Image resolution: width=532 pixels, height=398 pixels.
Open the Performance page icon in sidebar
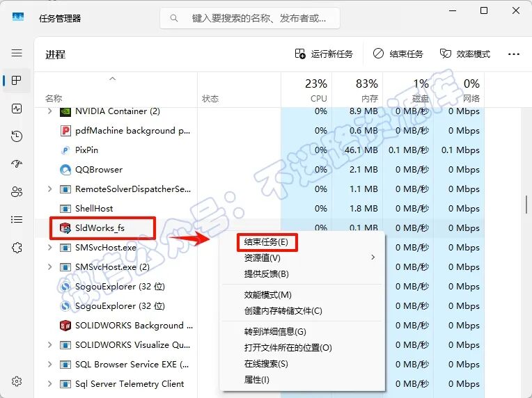[x=17, y=109]
